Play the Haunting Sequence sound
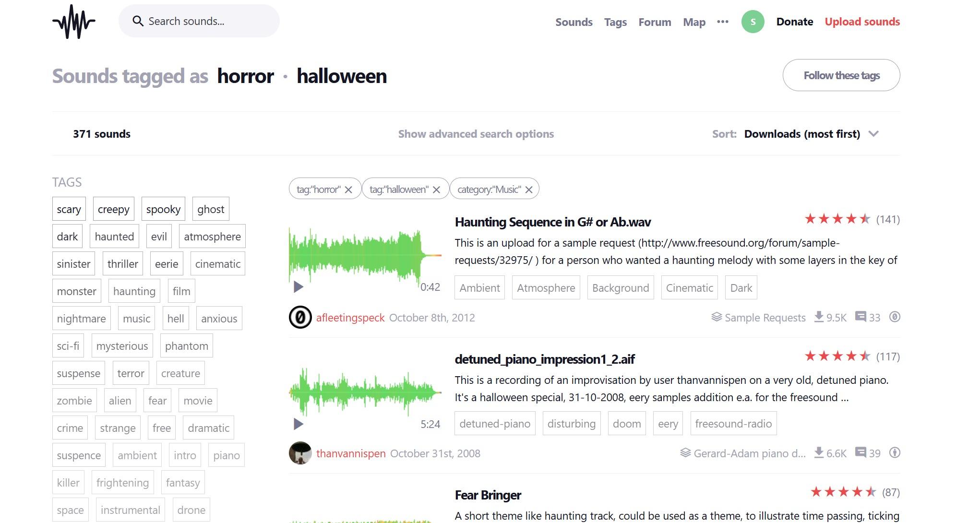This screenshot has height=523, width=980. click(298, 287)
